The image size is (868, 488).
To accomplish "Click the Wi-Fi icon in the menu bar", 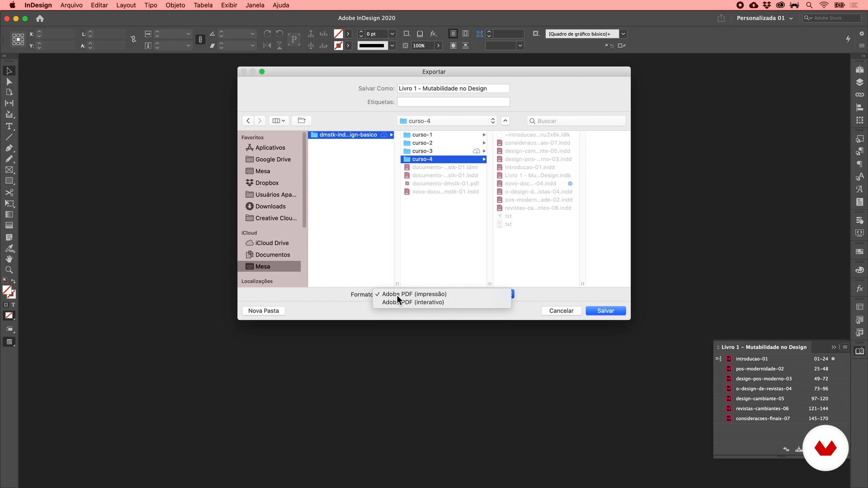I will tap(824, 5).
